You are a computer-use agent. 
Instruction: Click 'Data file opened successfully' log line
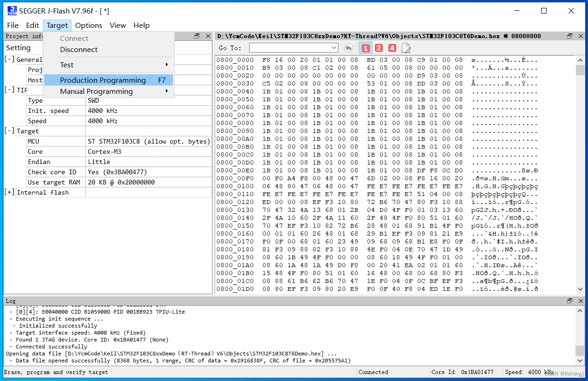[x=180, y=361]
